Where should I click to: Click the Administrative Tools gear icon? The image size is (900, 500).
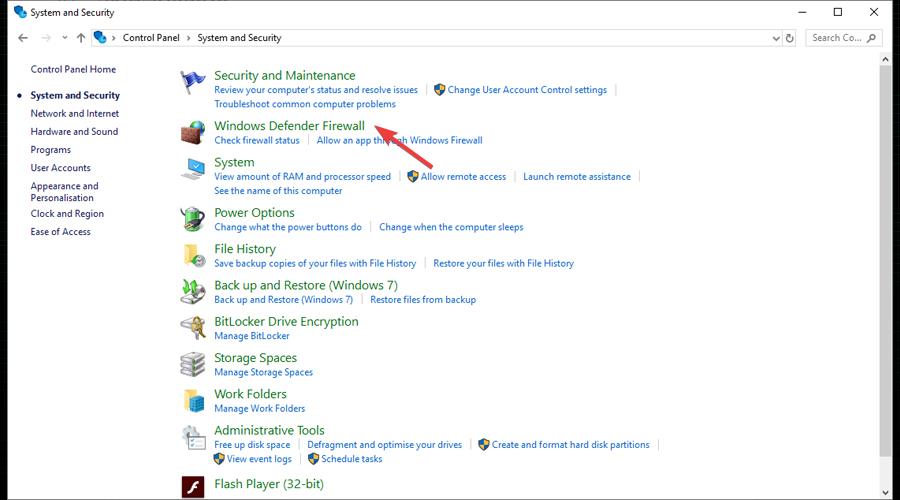[x=193, y=437]
